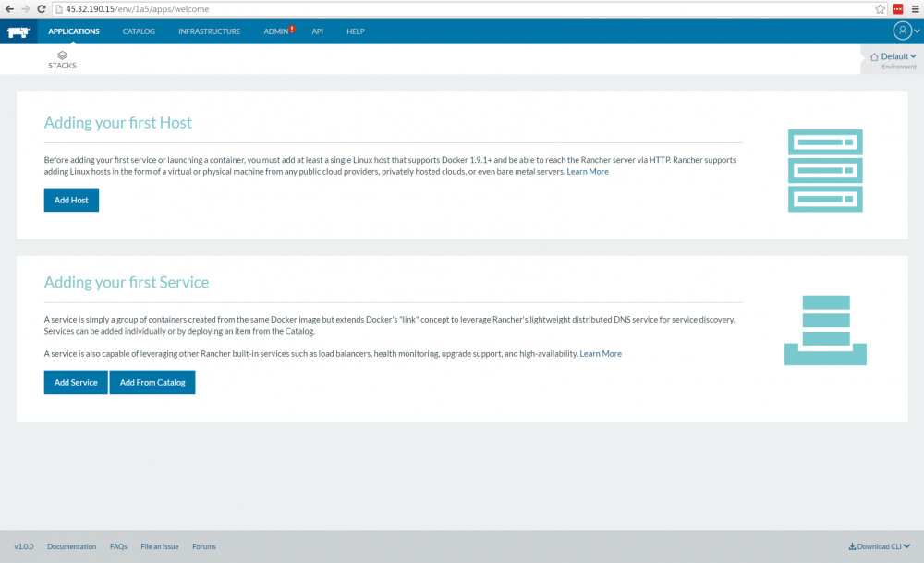
Task: Open the Infrastructure tab
Action: tap(209, 31)
